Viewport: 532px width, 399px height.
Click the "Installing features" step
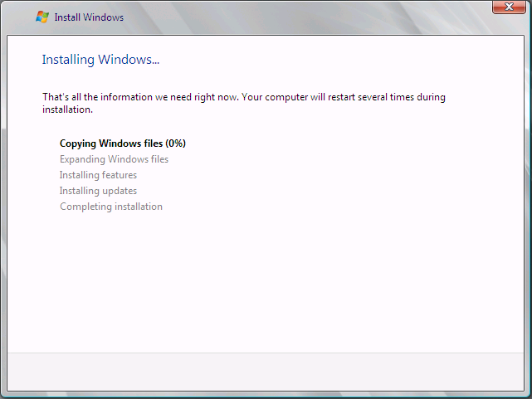click(x=98, y=175)
